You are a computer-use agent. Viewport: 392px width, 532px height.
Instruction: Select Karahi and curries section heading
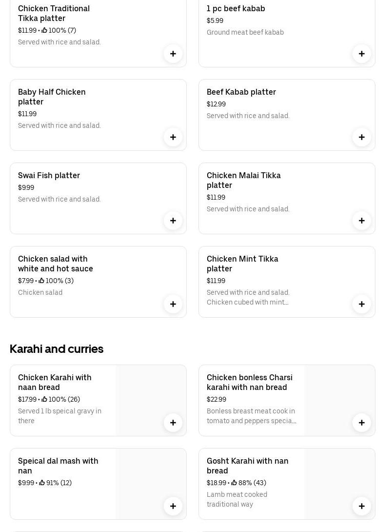point(57,349)
